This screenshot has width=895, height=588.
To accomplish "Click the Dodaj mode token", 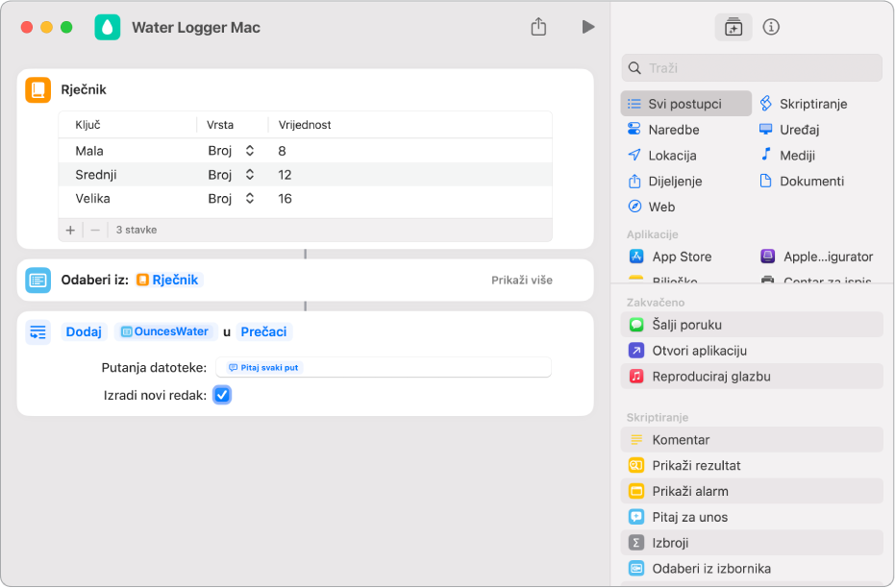I will [x=84, y=331].
